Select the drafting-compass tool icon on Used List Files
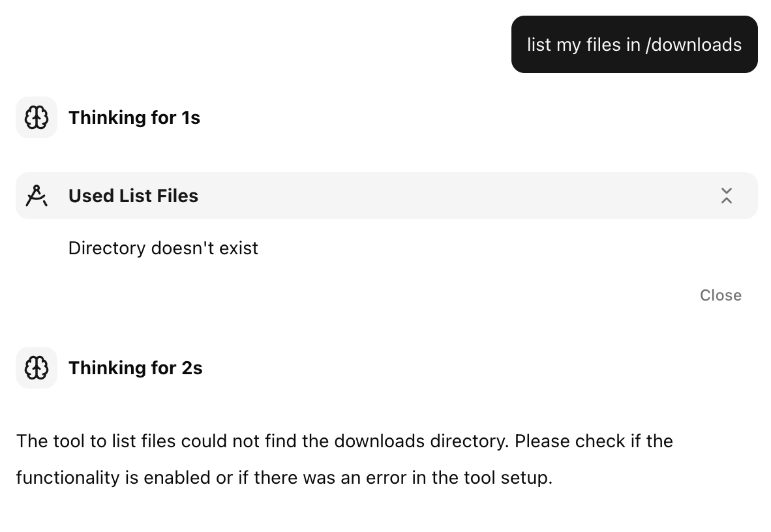This screenshot has width=771, height=532. (37, 196)
